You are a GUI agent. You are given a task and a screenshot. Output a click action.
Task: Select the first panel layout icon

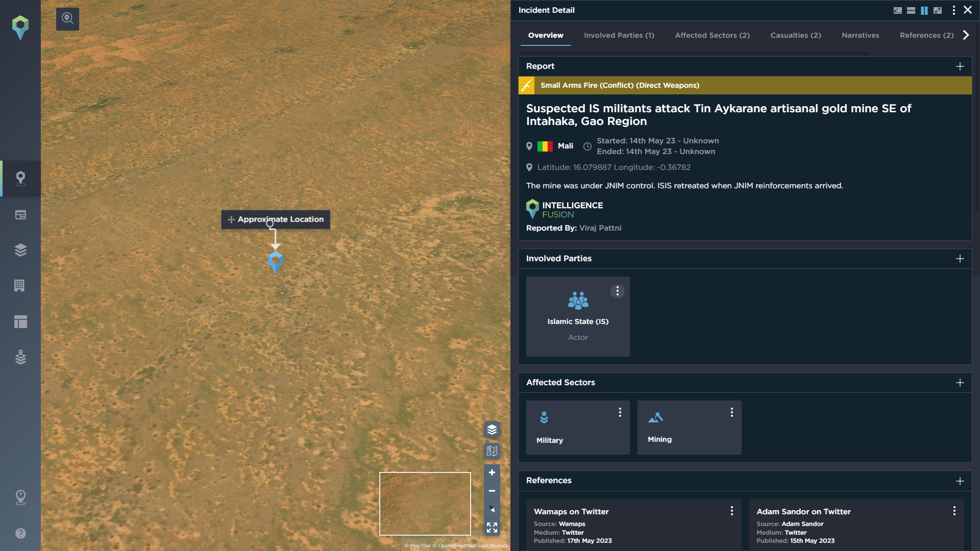(898, 10)
